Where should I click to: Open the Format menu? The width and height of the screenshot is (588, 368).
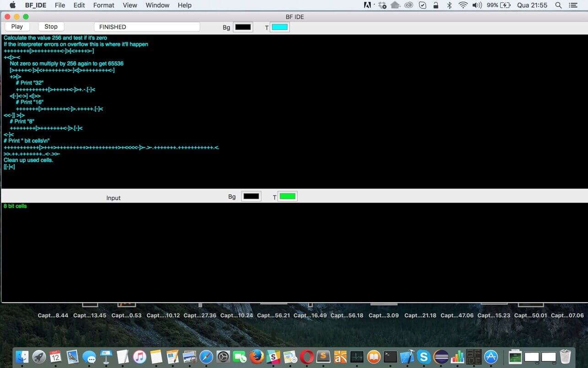(104, 5)
